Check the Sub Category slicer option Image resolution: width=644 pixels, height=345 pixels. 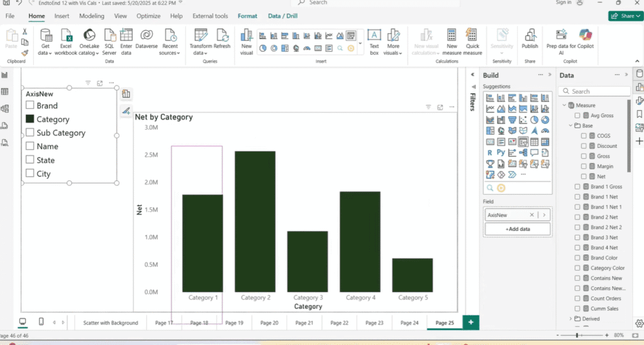[30, 133]
